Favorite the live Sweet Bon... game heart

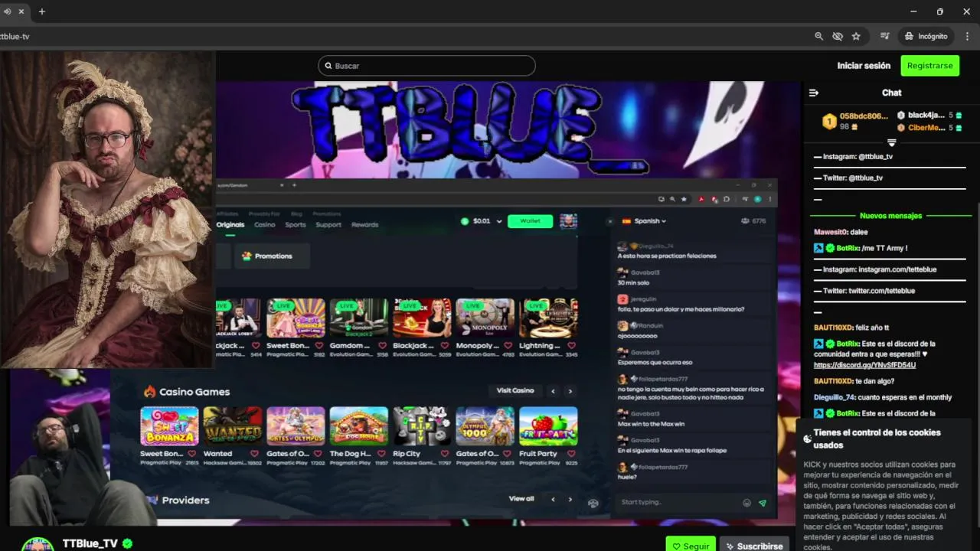[318, 346]
